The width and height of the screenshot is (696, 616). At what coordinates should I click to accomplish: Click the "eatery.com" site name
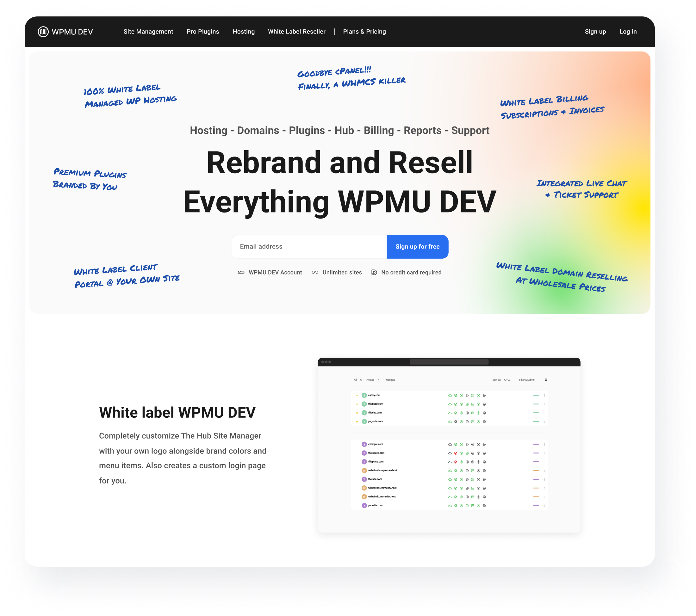click(x=374, y=396)
